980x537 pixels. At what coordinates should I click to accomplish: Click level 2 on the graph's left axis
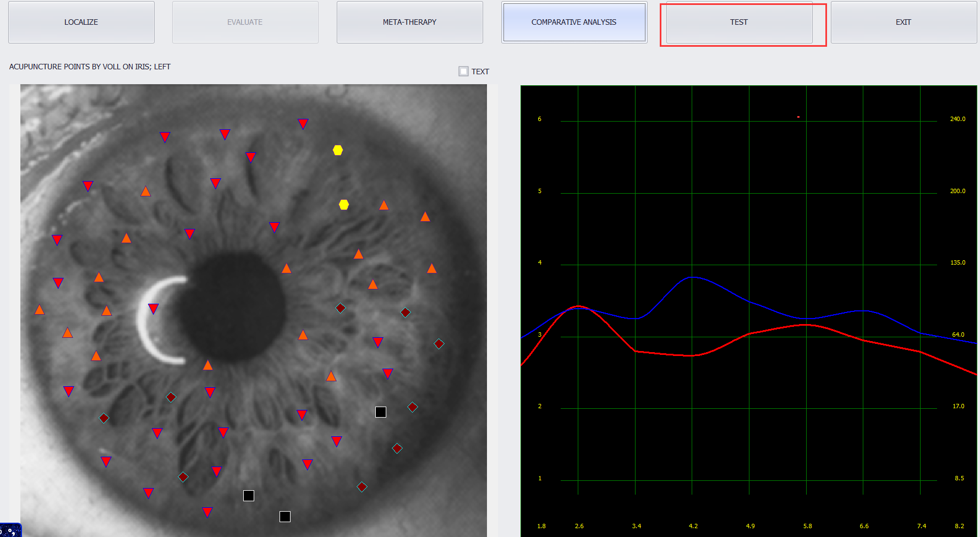coord(540,406)
